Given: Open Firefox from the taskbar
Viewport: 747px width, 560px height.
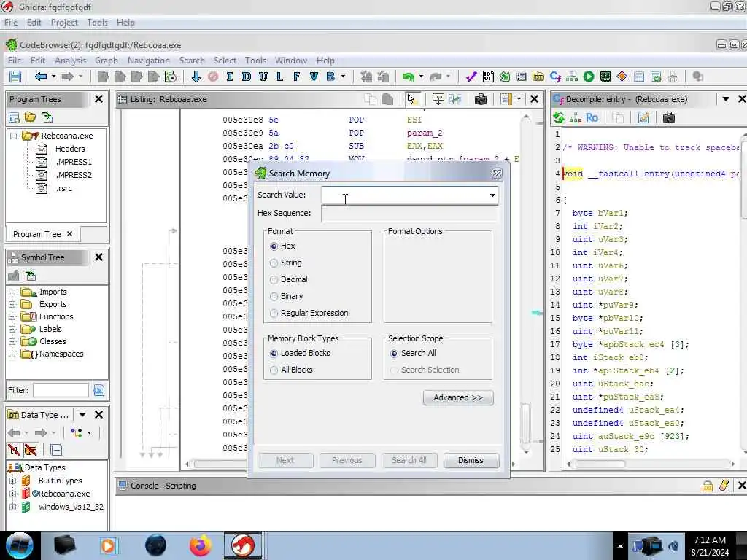Looking at the screenshot, I should (200, 545).
